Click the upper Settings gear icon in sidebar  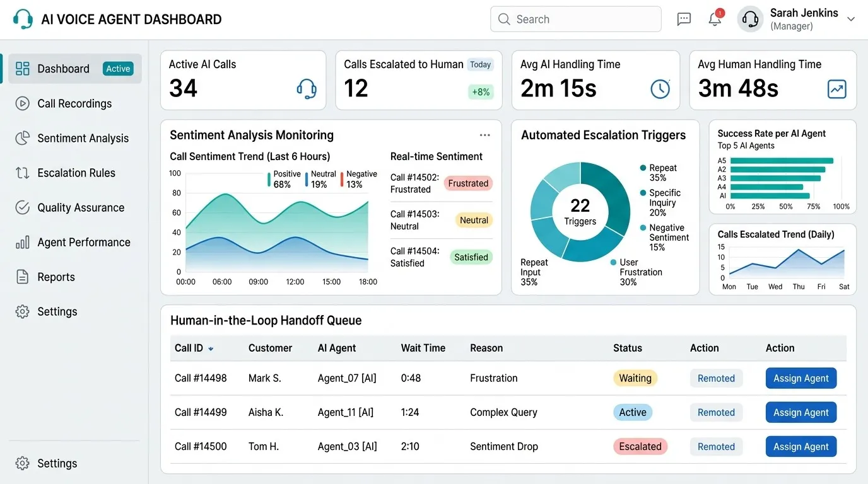coord(23,311)
